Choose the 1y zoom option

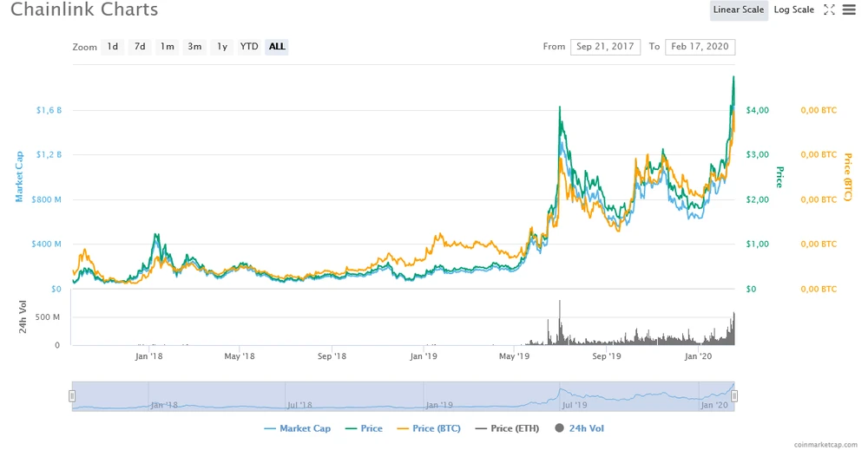coord(222,47)
